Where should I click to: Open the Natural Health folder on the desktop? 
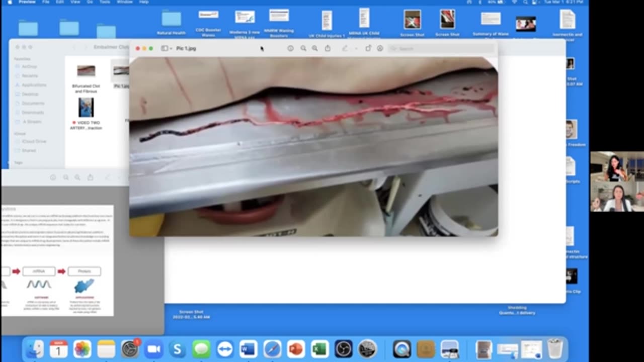(x=171, y=19)
